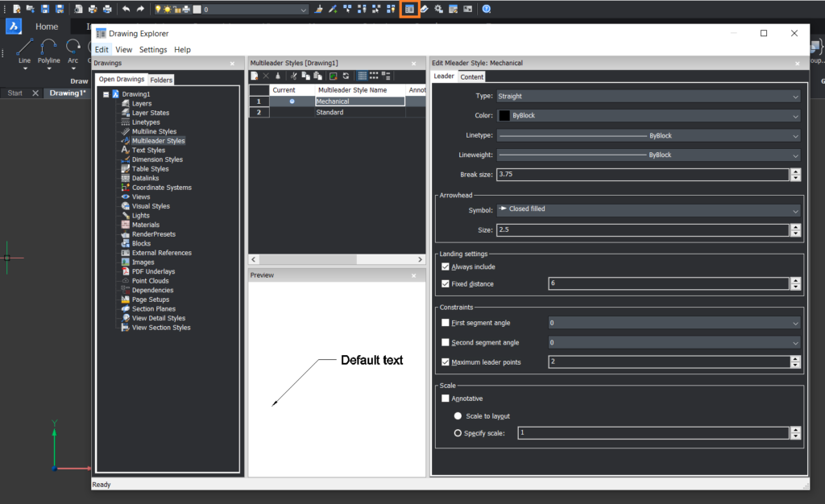The height and width of the screenshot is (504, 825).
Task: Click the Paste icon in the styles toolbar
Action: (x=317, y=74)
